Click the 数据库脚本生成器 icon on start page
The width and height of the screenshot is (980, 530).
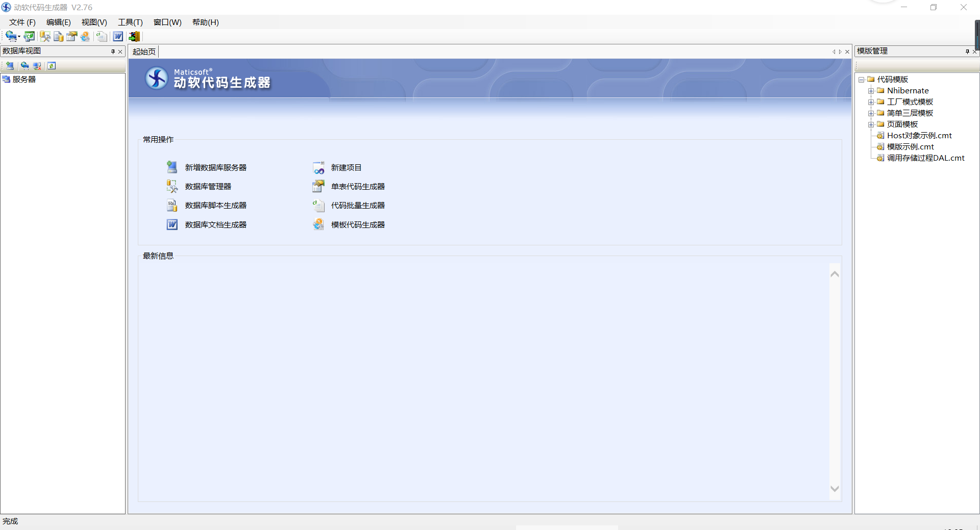tap(172, 205)
